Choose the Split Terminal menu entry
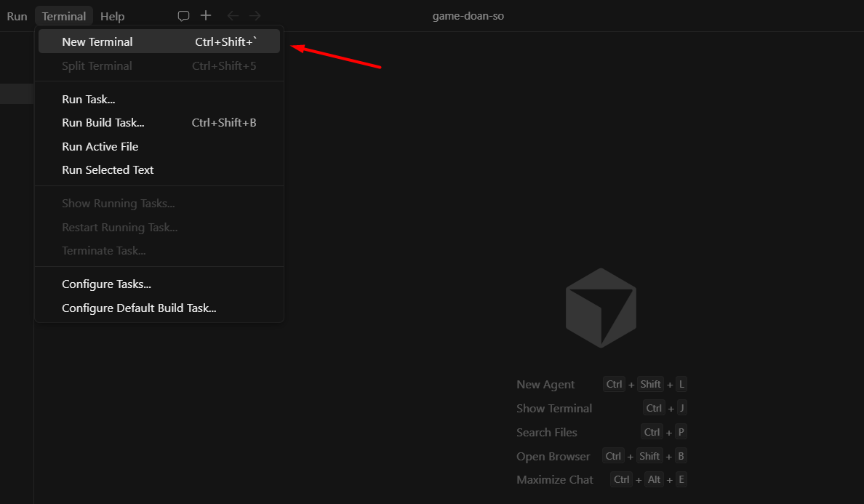The height and width of the screenshot is (504, 864). [x=159, y=66]
